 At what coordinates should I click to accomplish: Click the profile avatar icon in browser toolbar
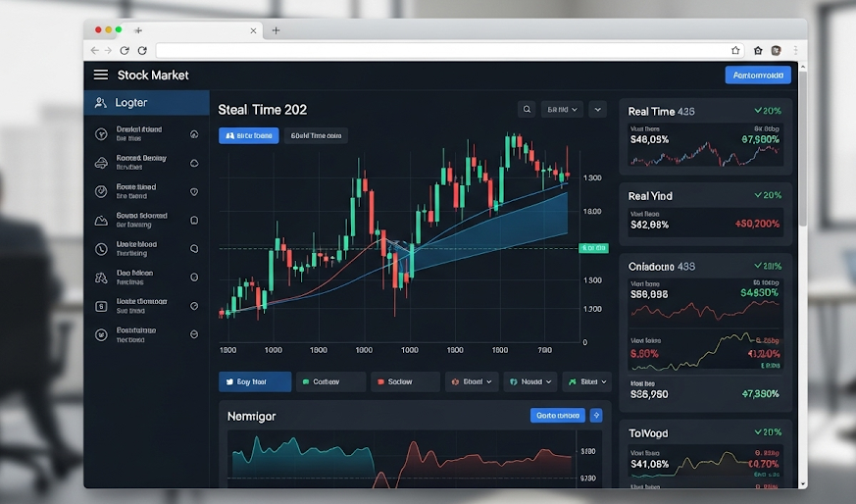776,50
